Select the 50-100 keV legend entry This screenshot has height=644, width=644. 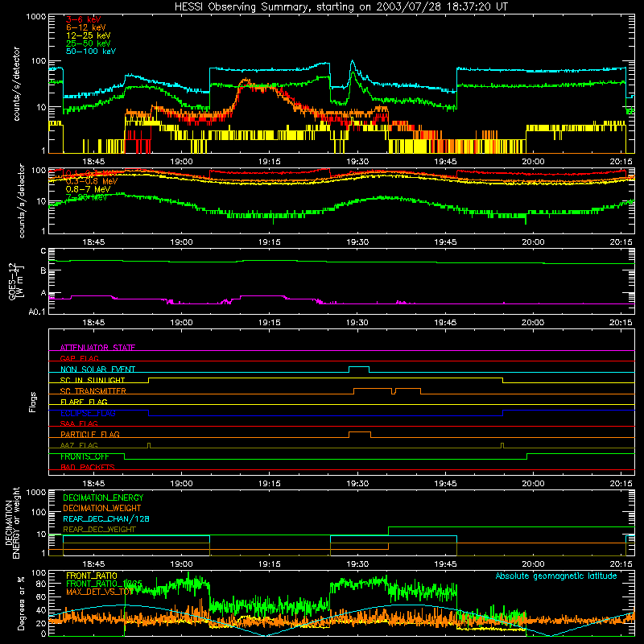91,52
